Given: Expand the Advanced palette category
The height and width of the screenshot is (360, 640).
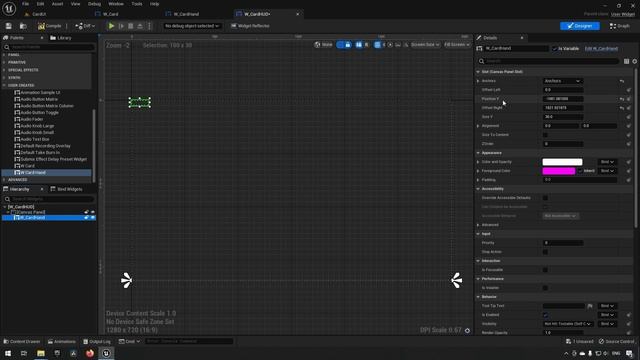Looking at the screenshot, I should coord(18,180).
